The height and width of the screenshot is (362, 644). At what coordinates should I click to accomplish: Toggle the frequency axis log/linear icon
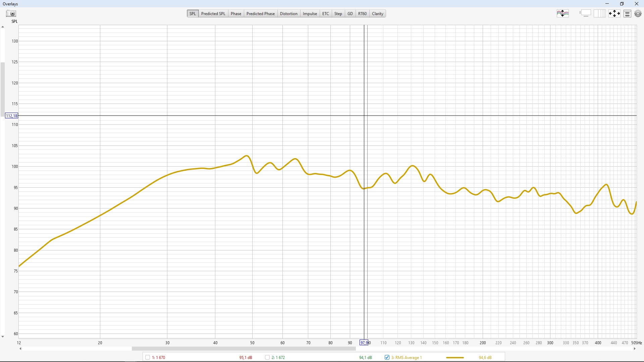[x=600, y=13]
